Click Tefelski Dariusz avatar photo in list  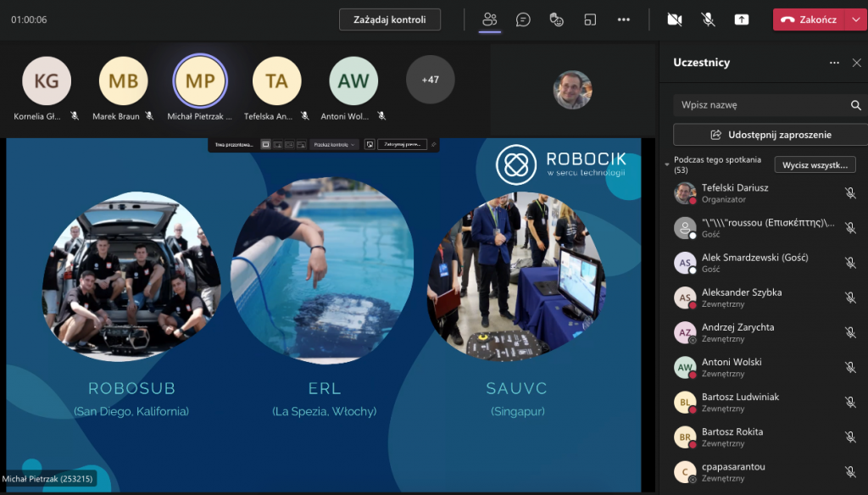[685, 192]
